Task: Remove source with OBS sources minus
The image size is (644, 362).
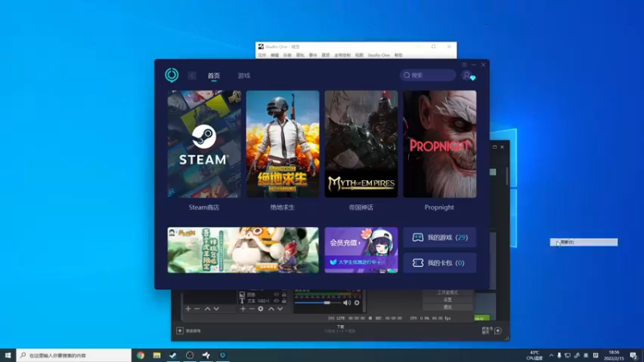Action: (x=252, y=309)
